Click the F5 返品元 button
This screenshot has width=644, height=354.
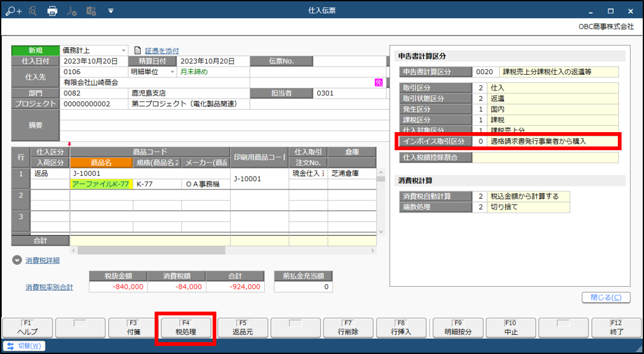click(x=243, y=328)
